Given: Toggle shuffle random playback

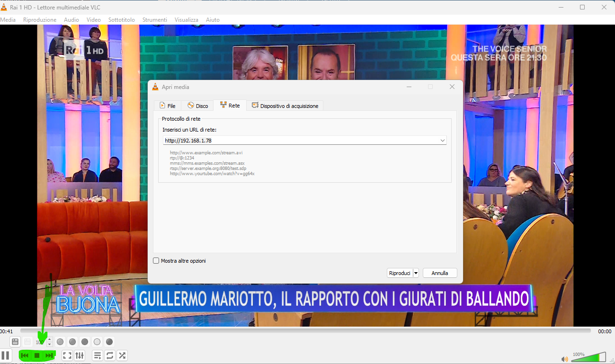Looking at the screenshot, I should (122, 355).
